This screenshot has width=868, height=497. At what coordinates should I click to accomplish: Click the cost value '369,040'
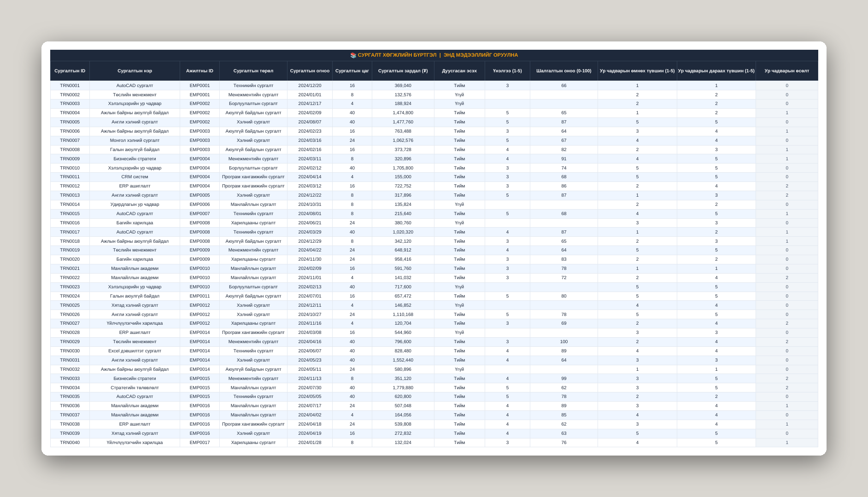pyautogui.click(x=403, y=86)
